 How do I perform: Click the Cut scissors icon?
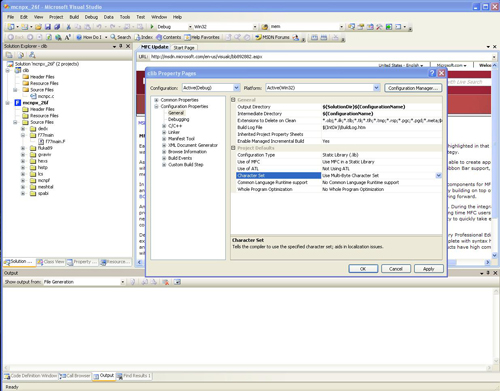(x=69, y=27)
